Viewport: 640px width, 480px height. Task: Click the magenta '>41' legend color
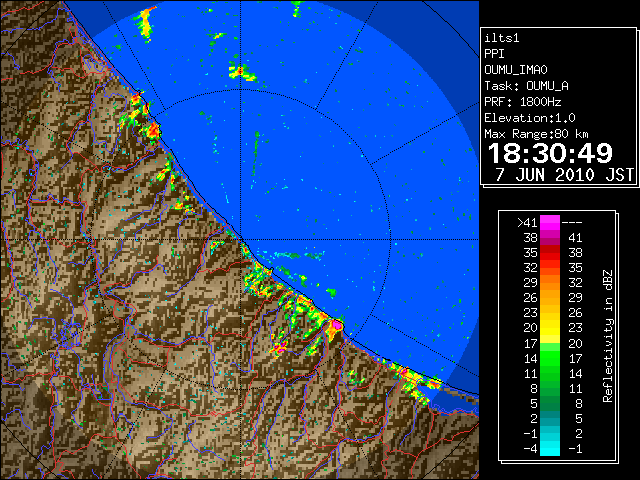(x=550, y=222)
